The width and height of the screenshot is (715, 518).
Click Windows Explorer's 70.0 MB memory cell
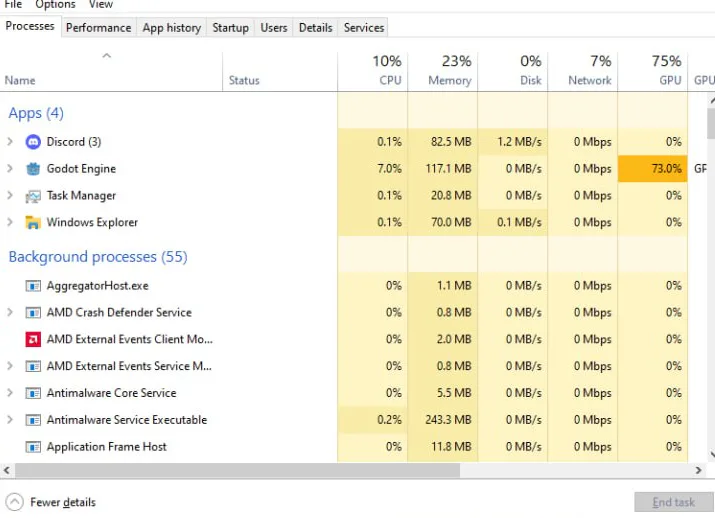[x=443, y=223]
